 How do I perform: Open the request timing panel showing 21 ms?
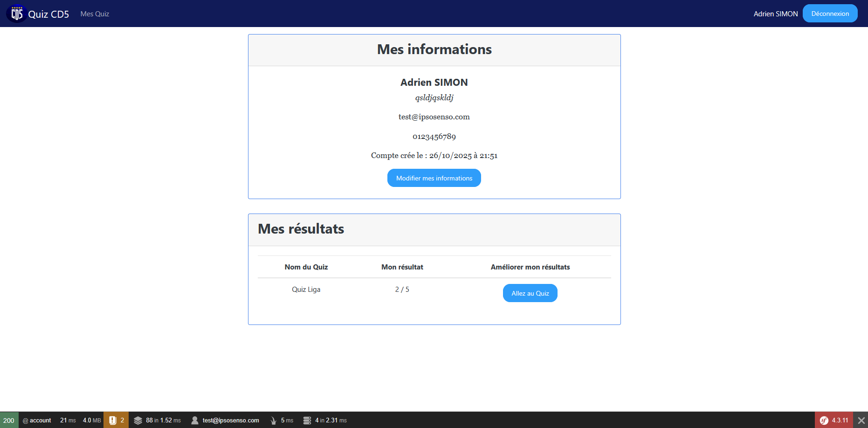pos(67,420)
